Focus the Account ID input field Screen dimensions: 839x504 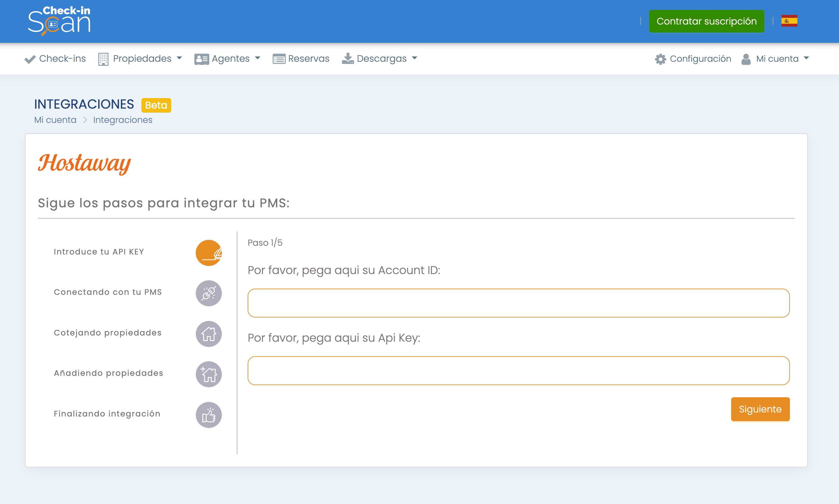tap(518, 303)
